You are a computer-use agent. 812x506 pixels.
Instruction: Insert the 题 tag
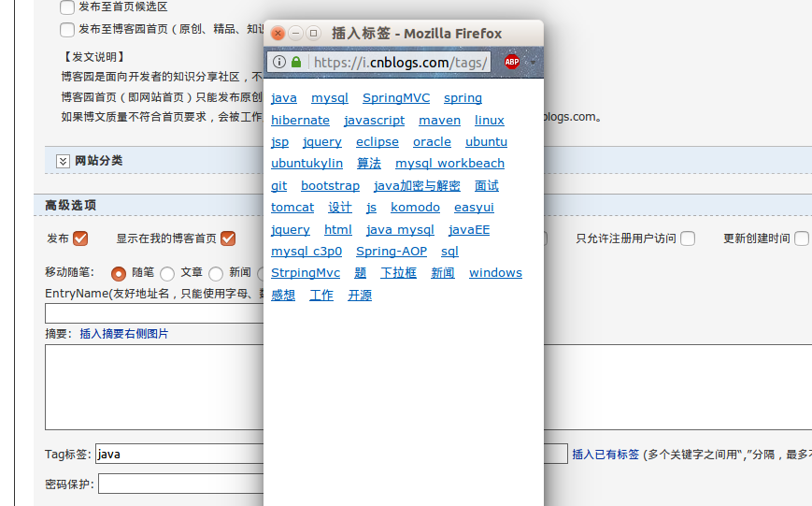[361, 273]
